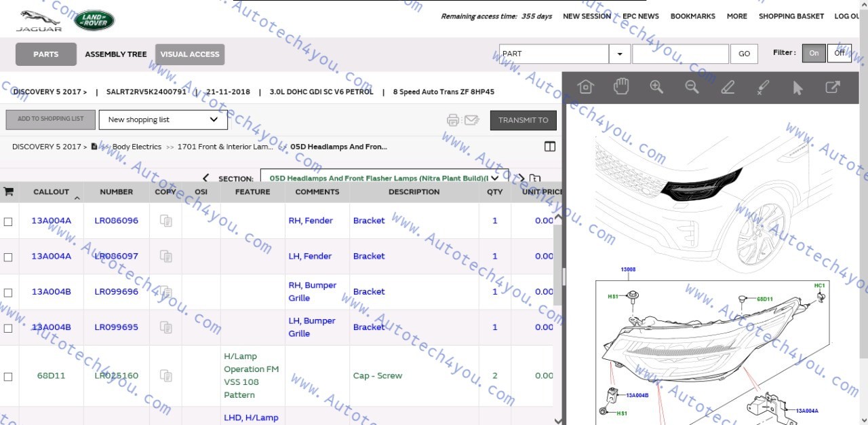This screenshot has height=425, width=868.
Task: Zoom in on the parts diagram
Action: point(656,87)
